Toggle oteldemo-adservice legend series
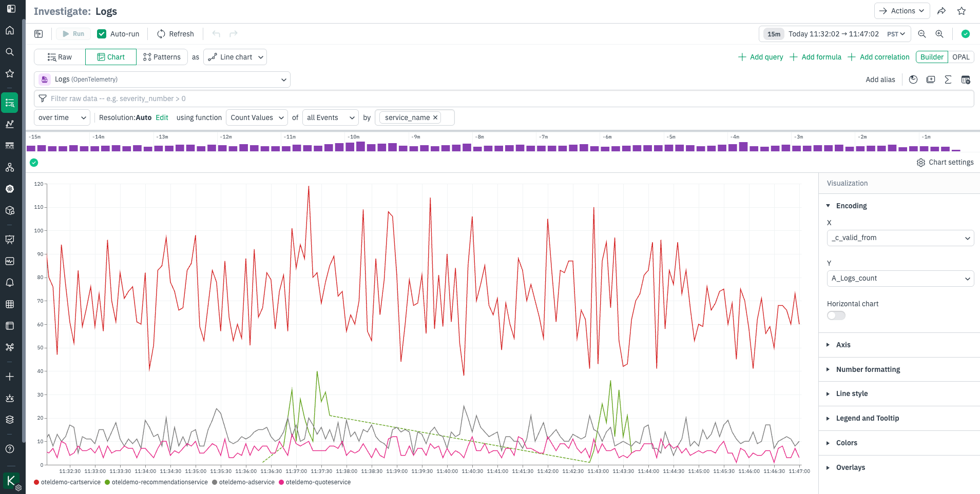The height and width of the screenshot is (494, 980). coord(243,482)
